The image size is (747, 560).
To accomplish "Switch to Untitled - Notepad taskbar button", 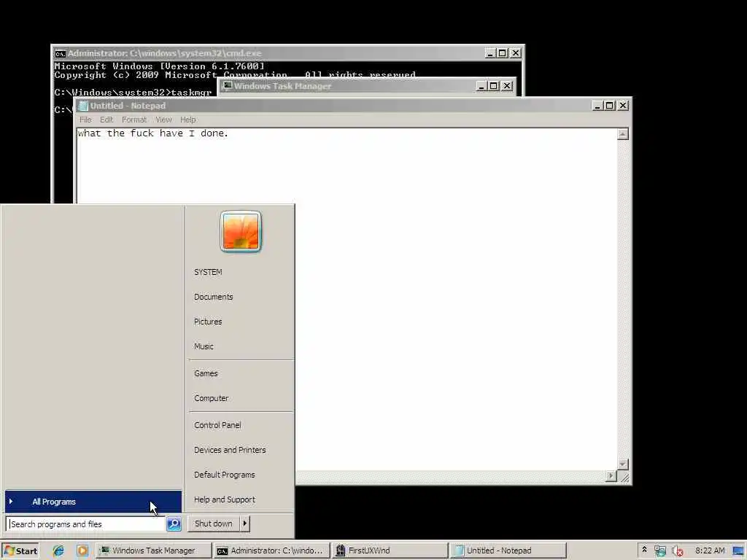I will click(x=508, y=551).
